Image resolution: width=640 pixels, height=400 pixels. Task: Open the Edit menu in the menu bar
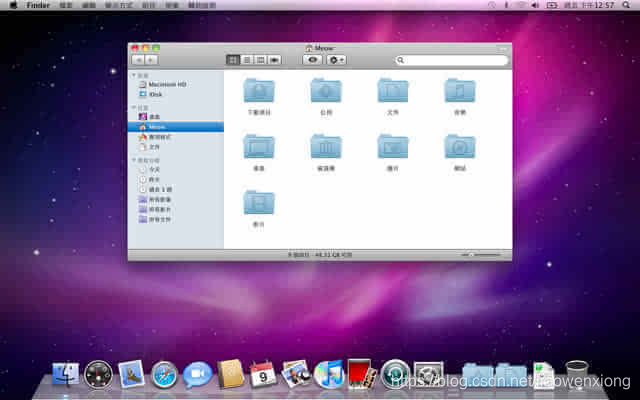click(x=89, y=5)
